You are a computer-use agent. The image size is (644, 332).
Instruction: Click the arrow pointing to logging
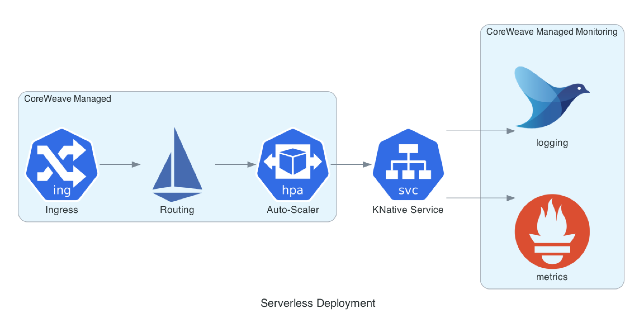tap(480, 131)
